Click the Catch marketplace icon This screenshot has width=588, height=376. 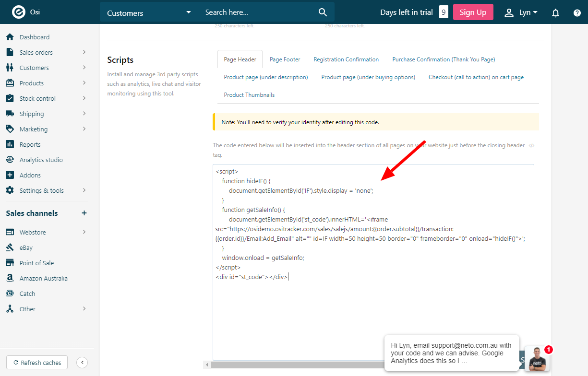[10, 294]
